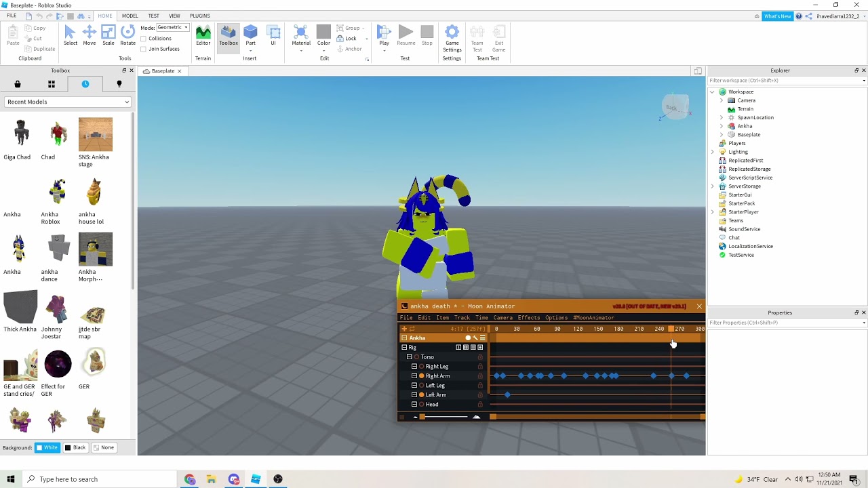Select the Giga Chad model thumbnail

point(17,140)
